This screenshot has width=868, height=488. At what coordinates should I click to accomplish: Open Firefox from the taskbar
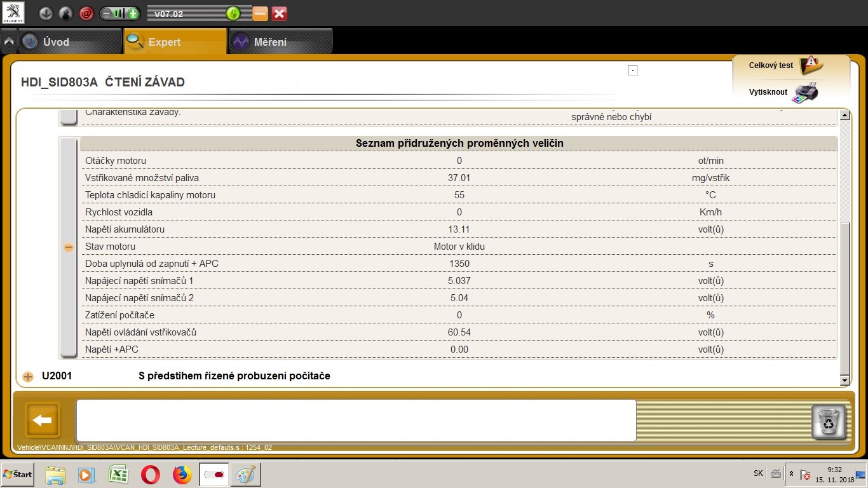click(182, 475)
